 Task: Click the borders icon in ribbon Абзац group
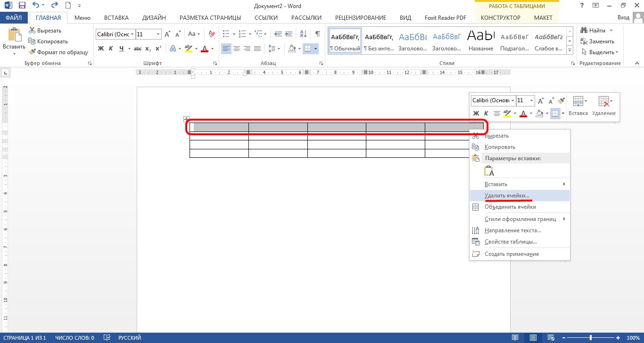307,49
